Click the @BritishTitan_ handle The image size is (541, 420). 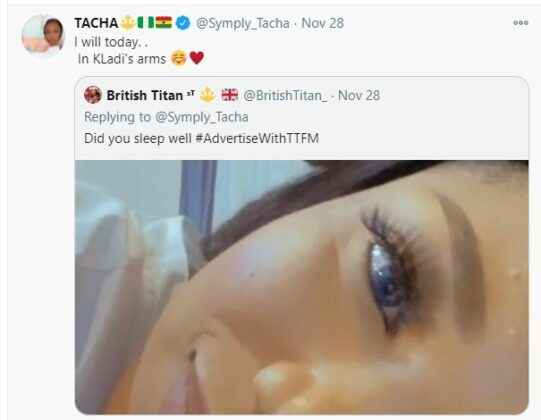(285, 96)
